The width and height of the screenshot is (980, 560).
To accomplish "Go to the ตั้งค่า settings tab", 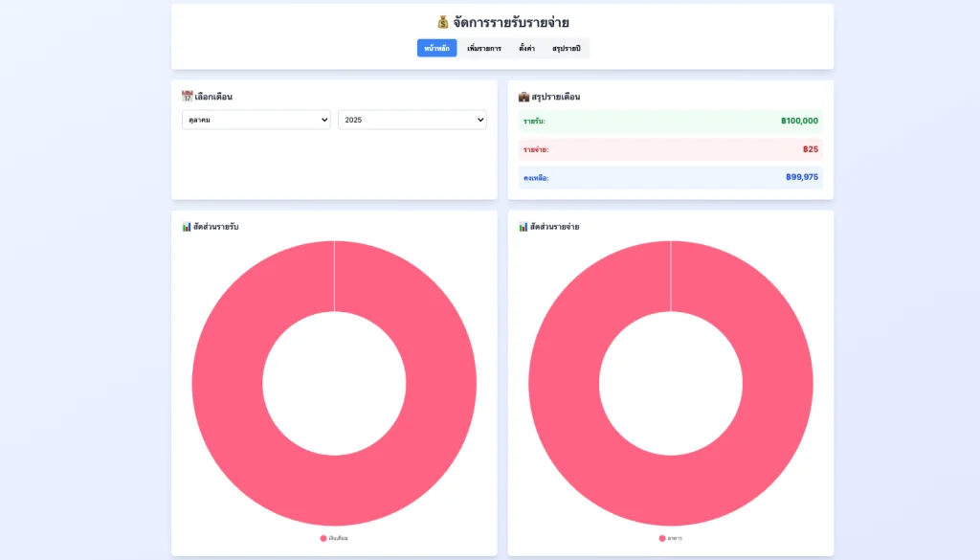I will pos(526,48).
